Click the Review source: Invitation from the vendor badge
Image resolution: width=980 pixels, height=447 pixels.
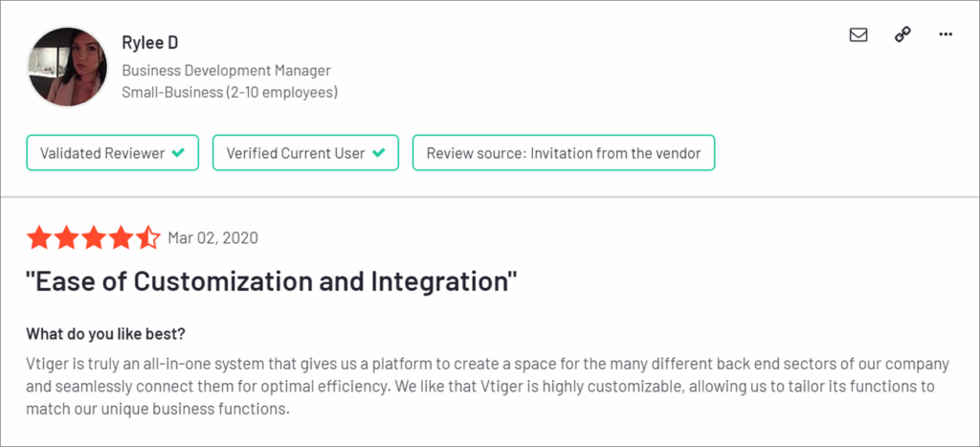coord(563,153)
